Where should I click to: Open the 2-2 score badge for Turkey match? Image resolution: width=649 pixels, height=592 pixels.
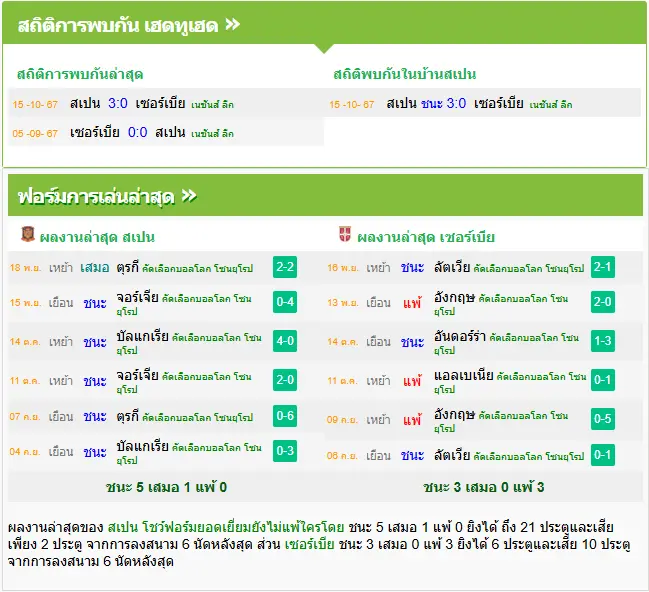coord(285,267)
